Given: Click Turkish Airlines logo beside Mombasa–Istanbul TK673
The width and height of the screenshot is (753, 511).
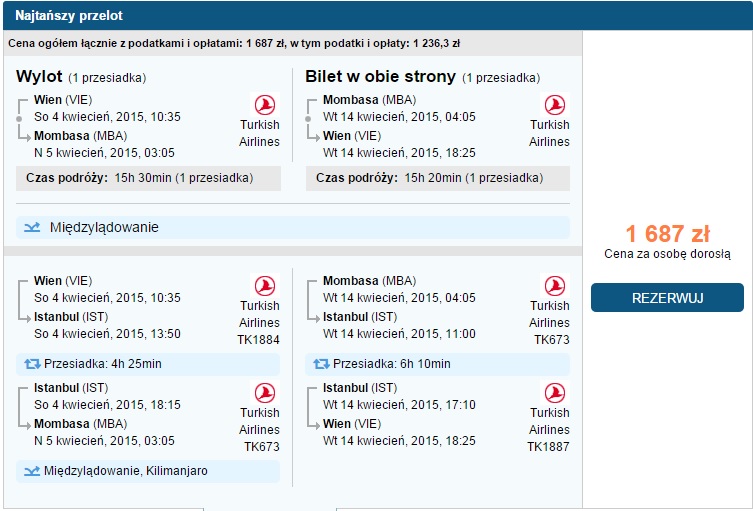Looking at the screenshot, I should [x=555, y=286].
